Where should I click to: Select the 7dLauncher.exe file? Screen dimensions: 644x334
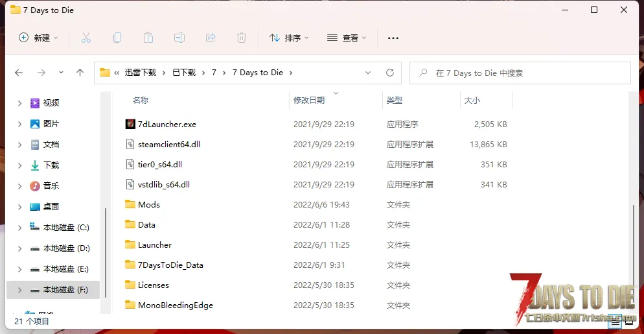167,124
